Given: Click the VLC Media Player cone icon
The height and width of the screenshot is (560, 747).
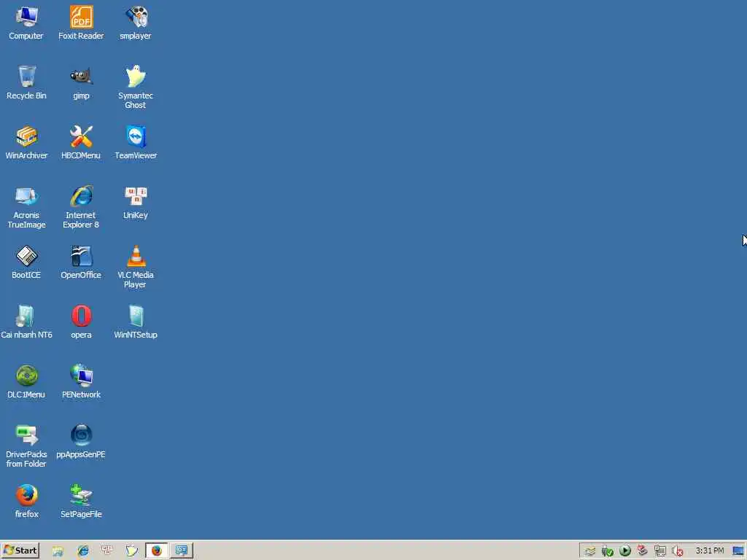Looking at the screenshot, I should (x=135, y=267).
